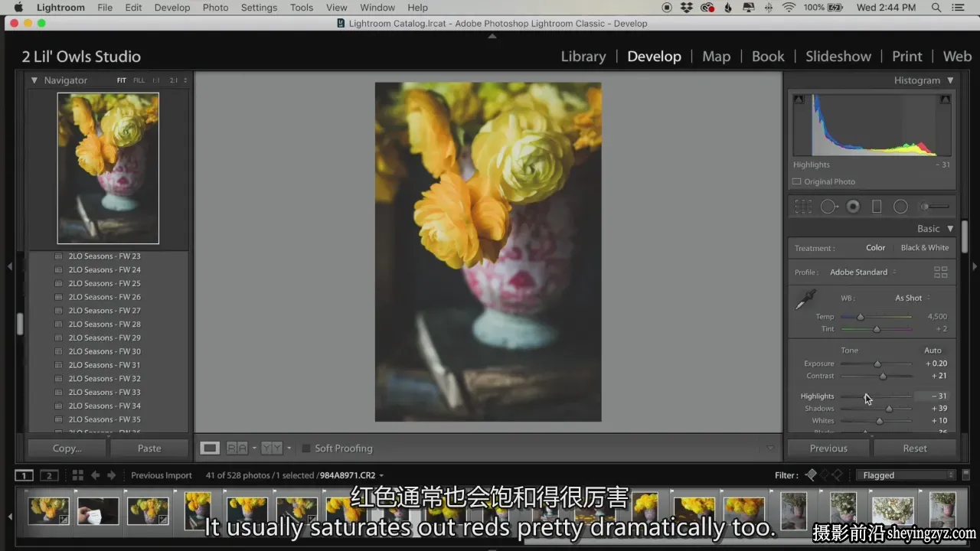Open Grid view from filmstrip bar
Screen dimensions: 980x551
click(77, 475)
